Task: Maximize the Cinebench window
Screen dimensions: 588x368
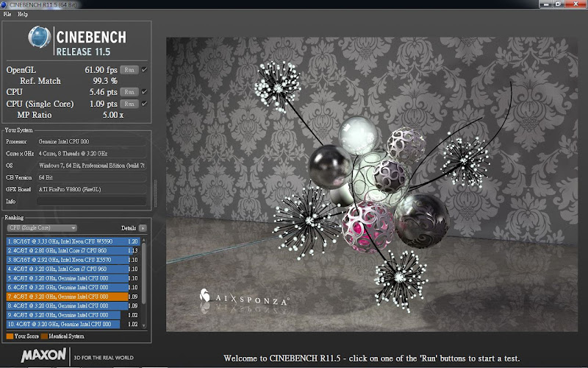Action: pos(558,4)
